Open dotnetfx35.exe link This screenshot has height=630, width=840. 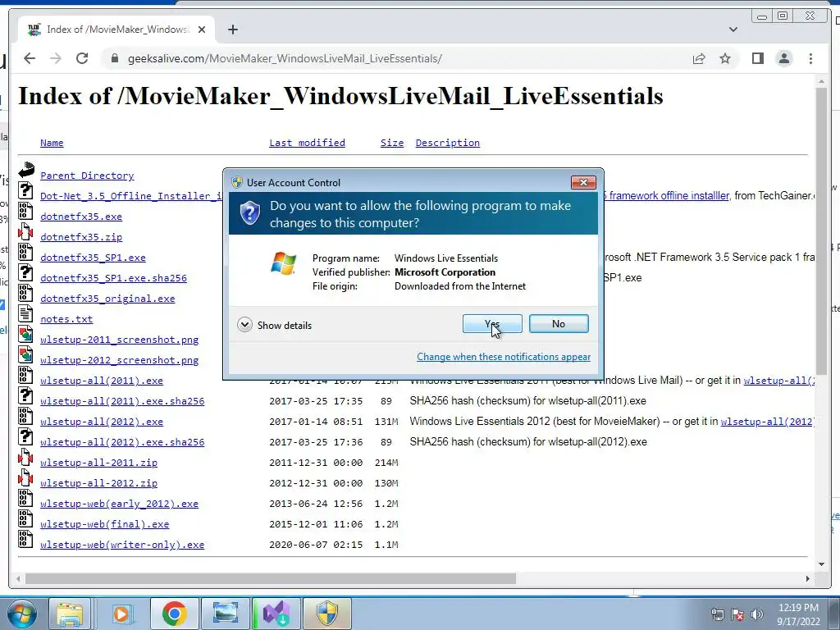[x=81, y=217]
